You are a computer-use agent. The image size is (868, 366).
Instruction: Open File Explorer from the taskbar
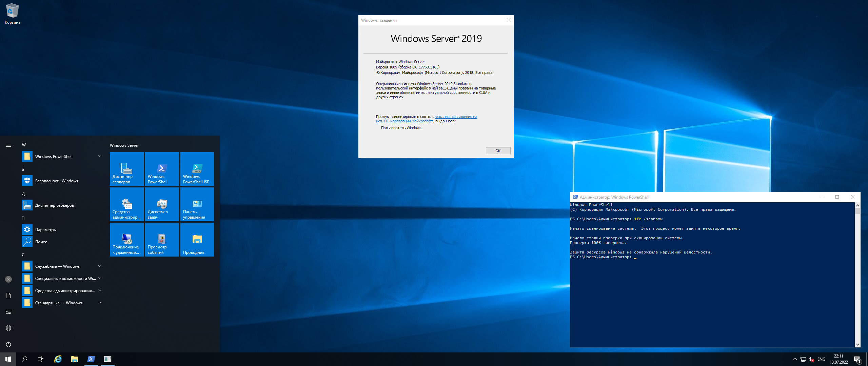[x=74, y=359]
